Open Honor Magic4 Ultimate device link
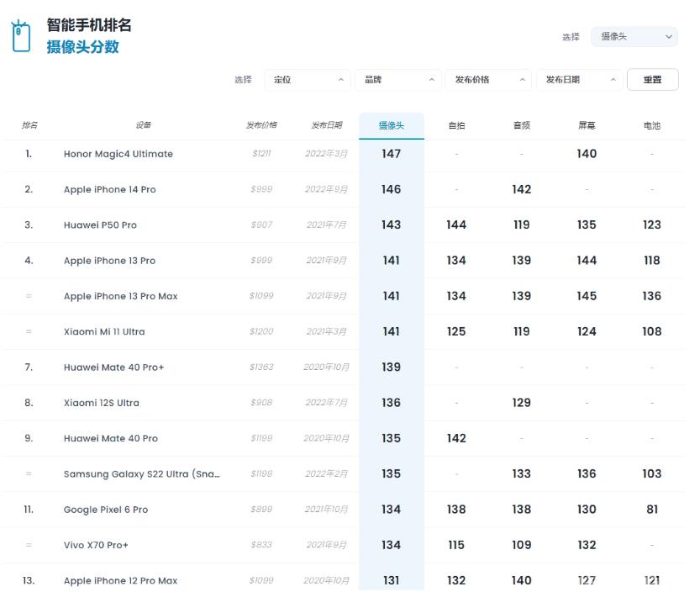The image size is (700, 608). (x=118, y=154)
